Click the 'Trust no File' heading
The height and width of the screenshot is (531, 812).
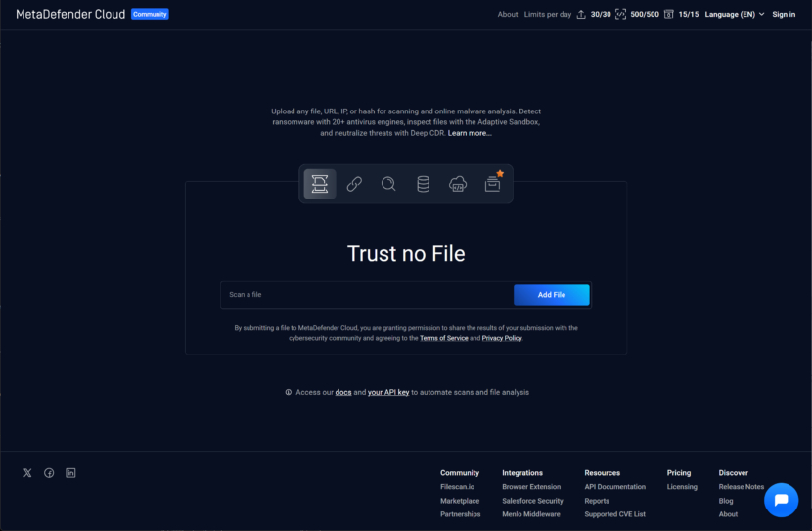click(x=406, y=254)
